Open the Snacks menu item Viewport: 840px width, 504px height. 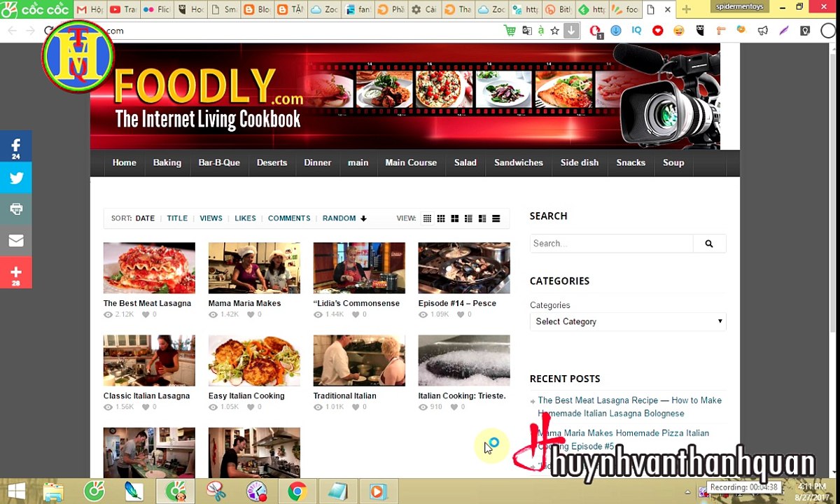631,162
